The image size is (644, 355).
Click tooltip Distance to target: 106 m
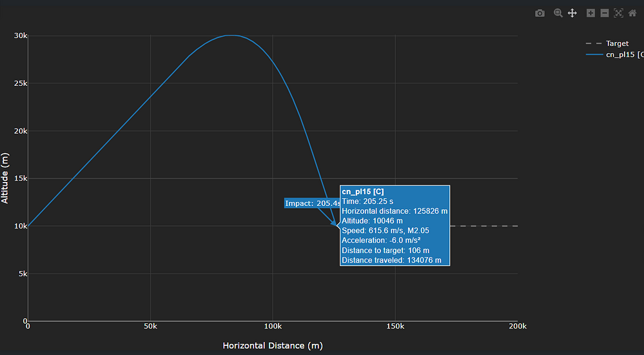385,250
